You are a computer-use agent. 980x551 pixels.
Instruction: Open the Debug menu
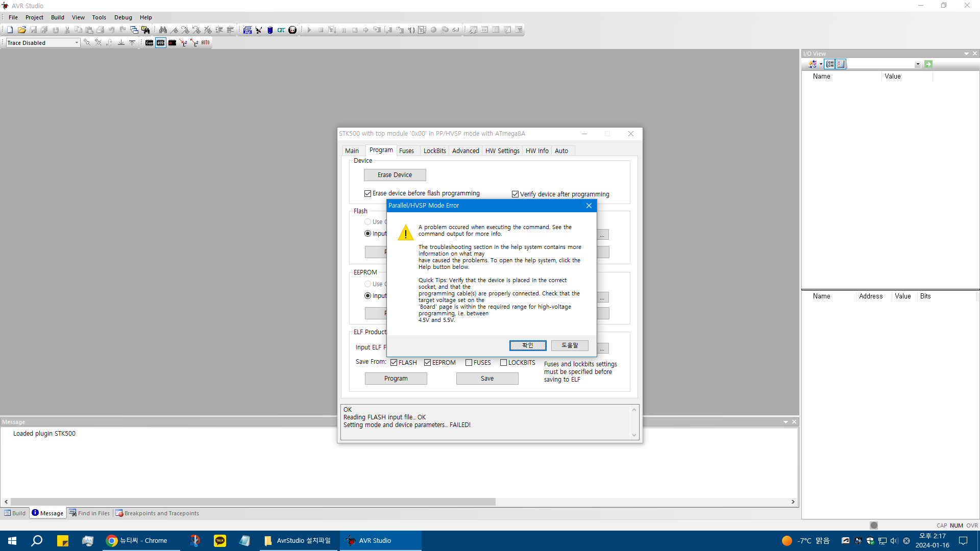(123, 17)
